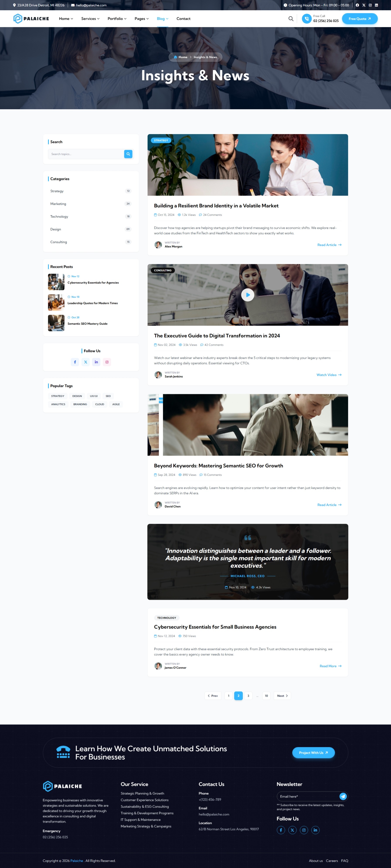Open FAQ footer link

click(345, 861)
